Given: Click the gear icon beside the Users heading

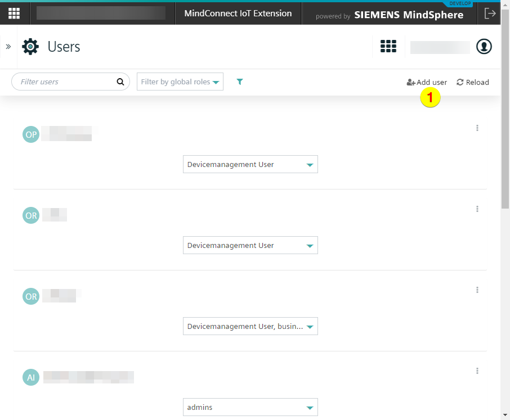Looking at the screenshot, I should 31,47.
